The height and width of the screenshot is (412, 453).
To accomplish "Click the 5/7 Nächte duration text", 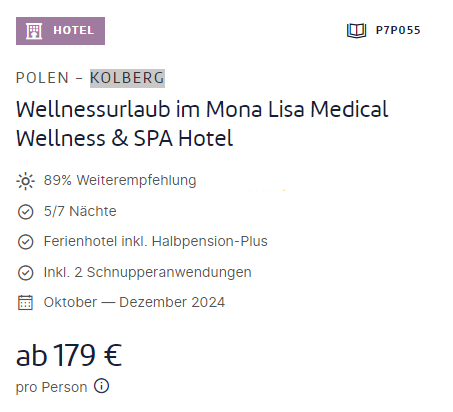I will tap(80, 211).
